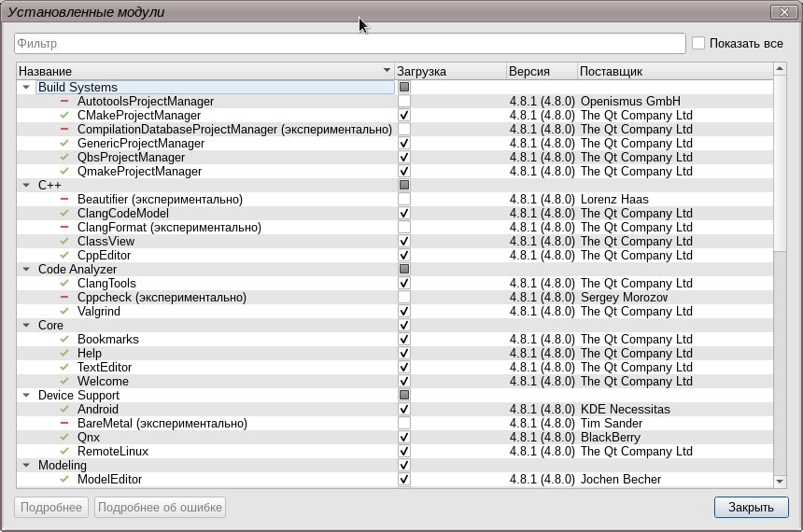
Task: Enable ClangFormat plugin load checkbox
Action: pos(404,228)
